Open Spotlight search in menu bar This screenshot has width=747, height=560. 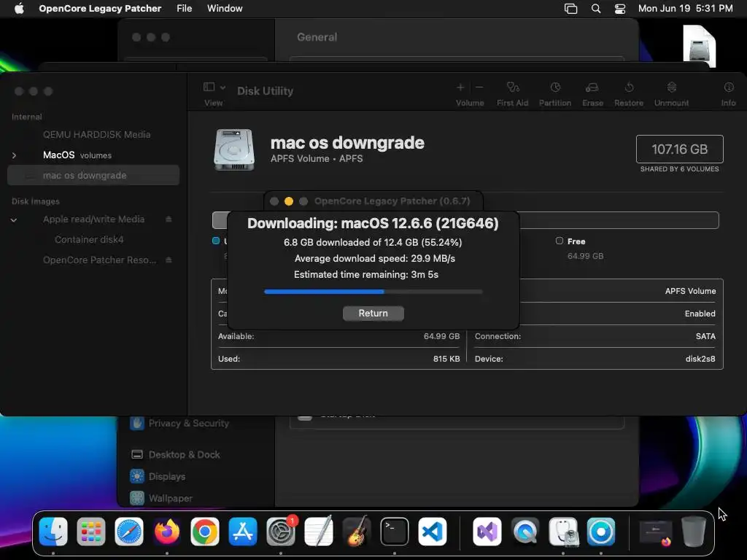click(595, 9)
